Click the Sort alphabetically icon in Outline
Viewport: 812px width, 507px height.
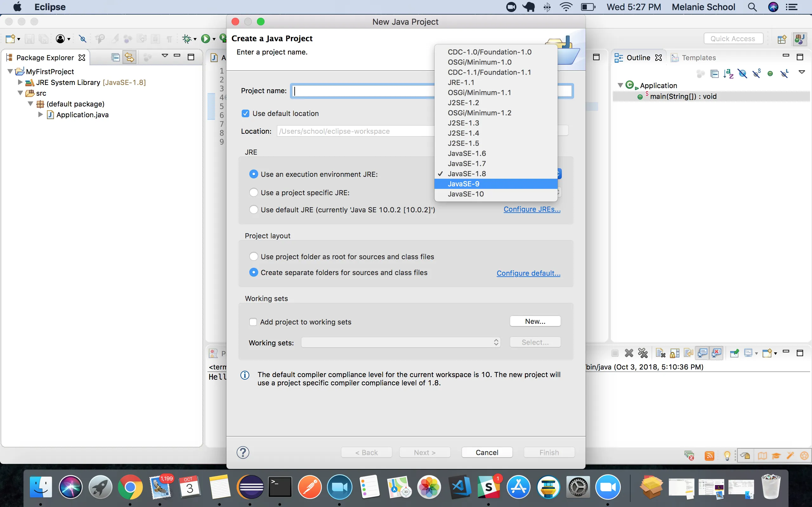[x=728, y=74]
